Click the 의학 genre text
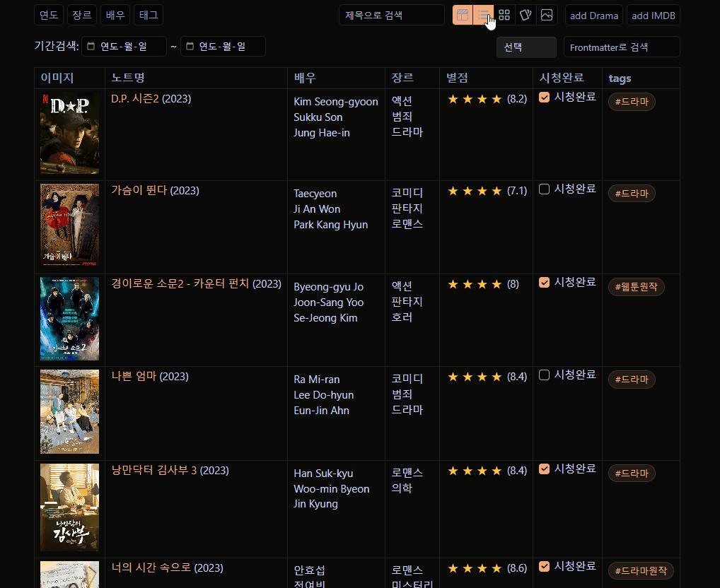 [x=402, y=488]
